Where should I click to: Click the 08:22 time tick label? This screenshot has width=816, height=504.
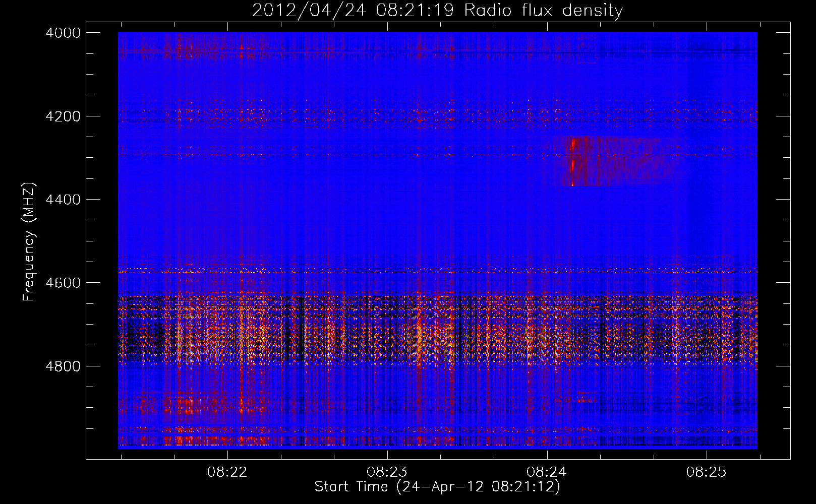pyautogui.click(x=227, y=472)
